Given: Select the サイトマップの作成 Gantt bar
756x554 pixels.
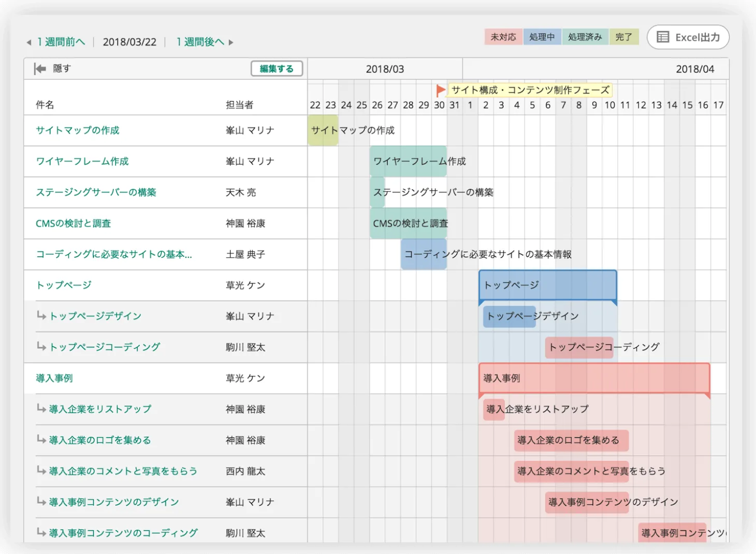Looking at the screenshot, I should tap(323, 130).
